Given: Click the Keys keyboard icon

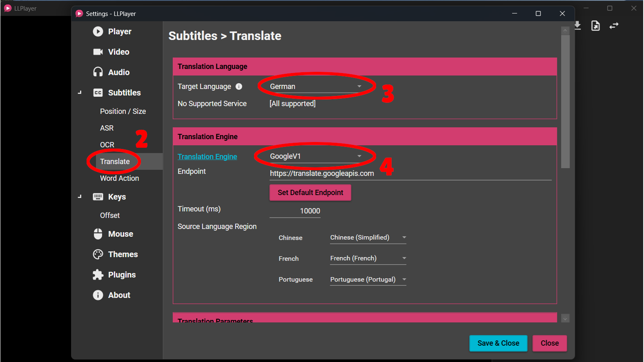Looking at the screenshot, I should pyautogui.click(x=98, y=197).
